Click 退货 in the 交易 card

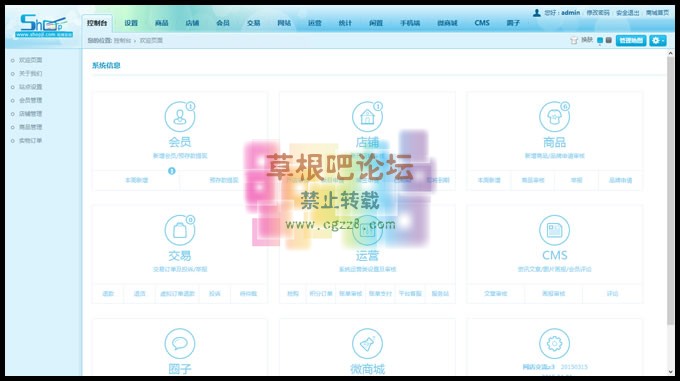coord(140,294)
